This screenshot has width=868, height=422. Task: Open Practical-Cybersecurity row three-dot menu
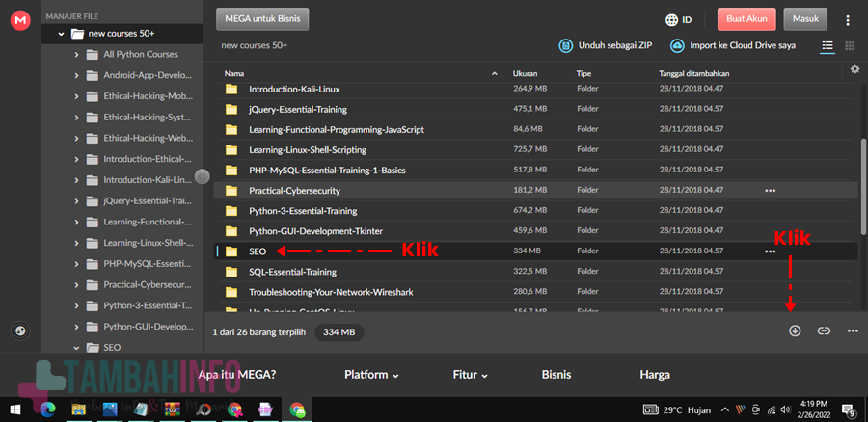tap(770, 190)
